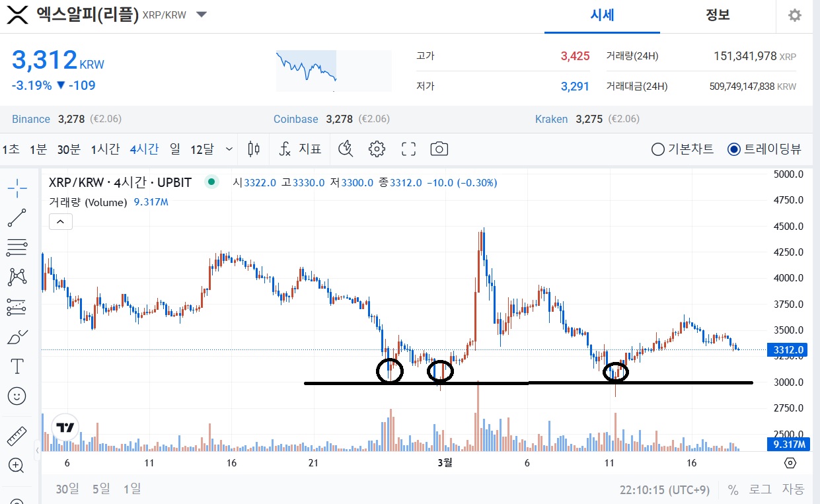Click the current price label 3312.0 on axis
This screenshot has height=504, width=820.
point(788,350)
